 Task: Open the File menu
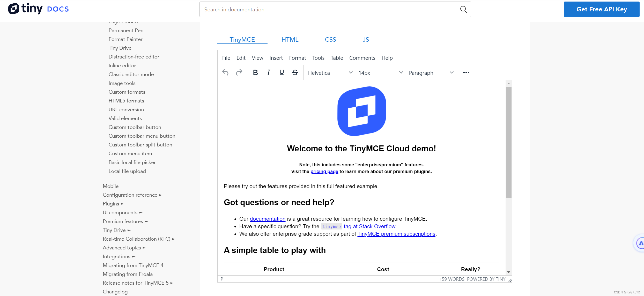point(226,58)
